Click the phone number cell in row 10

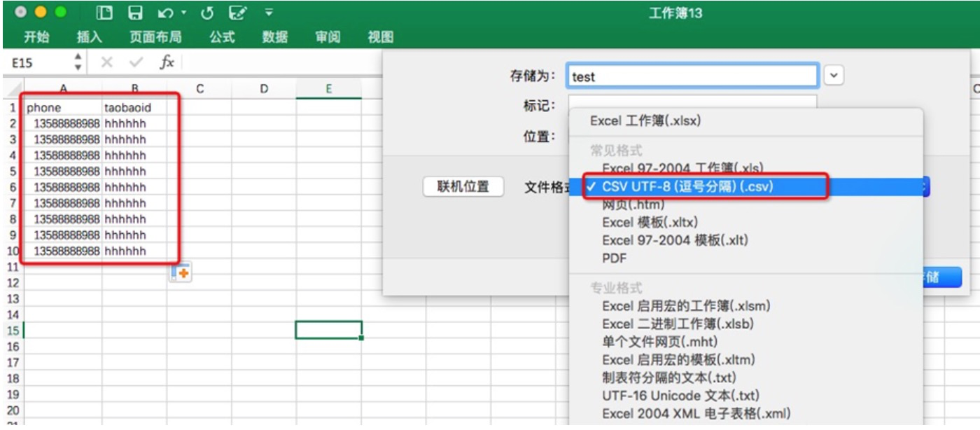click(63, 251)
